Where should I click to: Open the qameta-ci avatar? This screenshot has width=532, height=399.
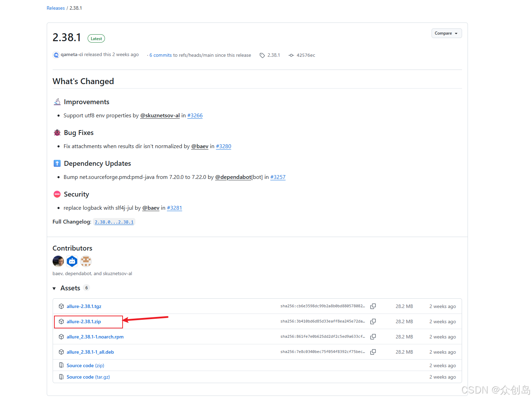(56, 55)
